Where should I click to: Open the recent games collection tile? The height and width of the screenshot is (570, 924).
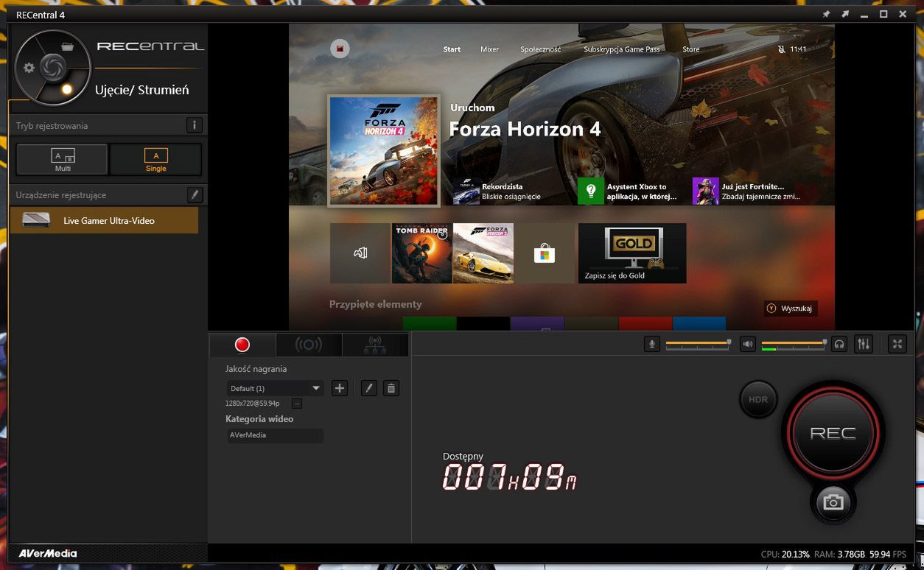pos(360,253)
